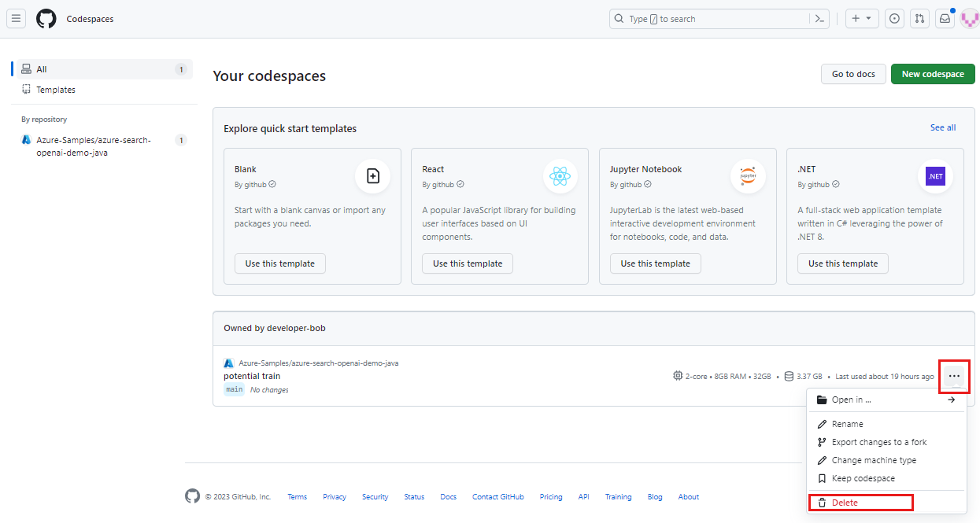The height and width of the screenshot is (523, 980).
Task: Open the pull requests icon in header
Action: click(919, 18)
